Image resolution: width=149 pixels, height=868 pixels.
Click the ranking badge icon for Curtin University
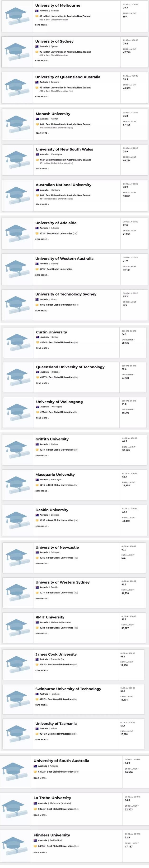(x=38, y=342)
